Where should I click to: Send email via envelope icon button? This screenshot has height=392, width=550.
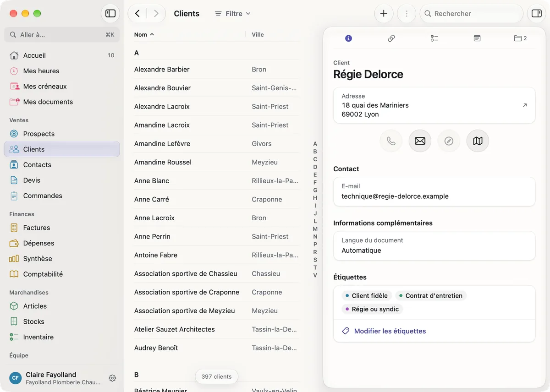pos(420,141)
